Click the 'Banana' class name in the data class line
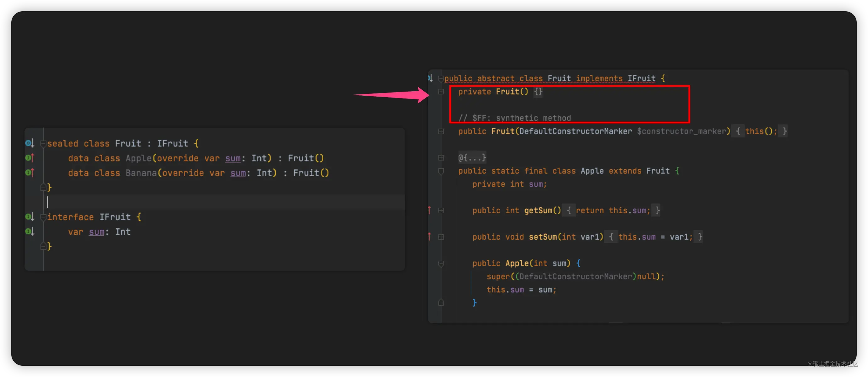868x377 pixels. 141,173
